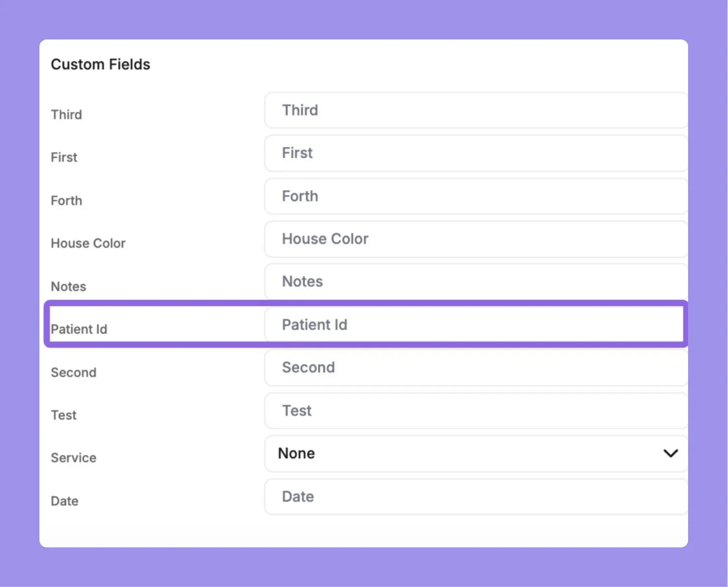Click the Second field label

tap(73, 372)
